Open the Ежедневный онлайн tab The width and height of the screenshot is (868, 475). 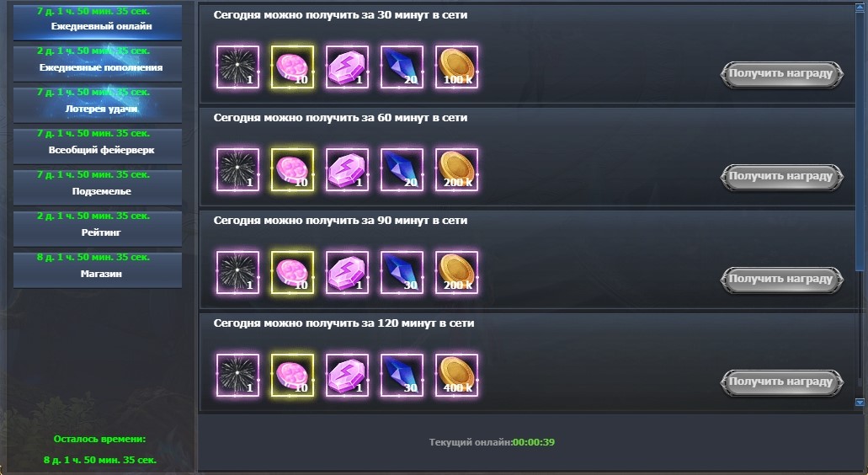click(98, 22)
